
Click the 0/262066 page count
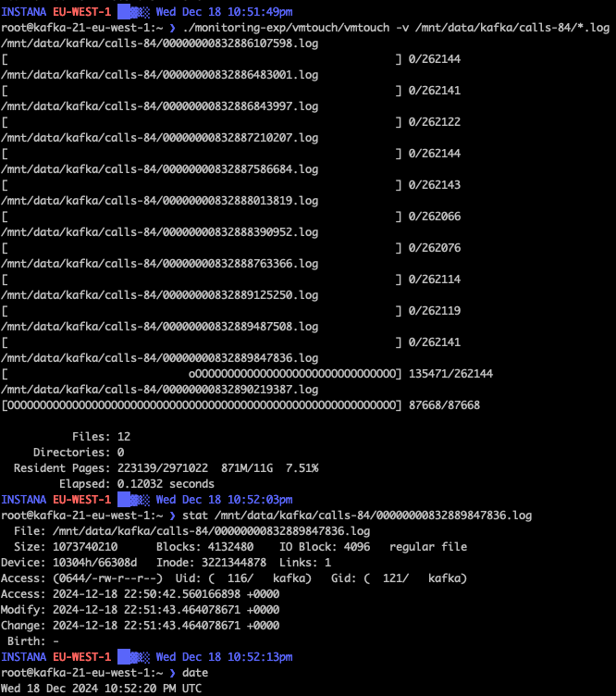pos(436,217)
